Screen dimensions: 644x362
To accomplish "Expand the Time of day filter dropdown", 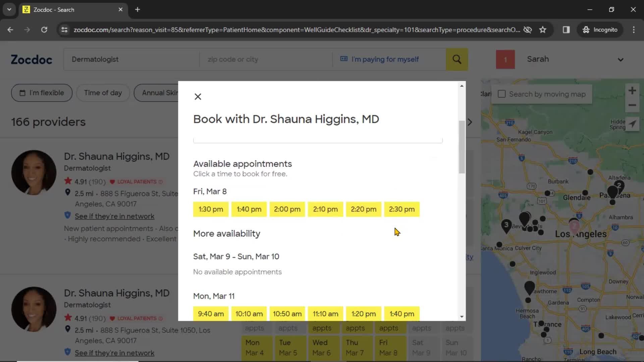I will click(103, 93).
